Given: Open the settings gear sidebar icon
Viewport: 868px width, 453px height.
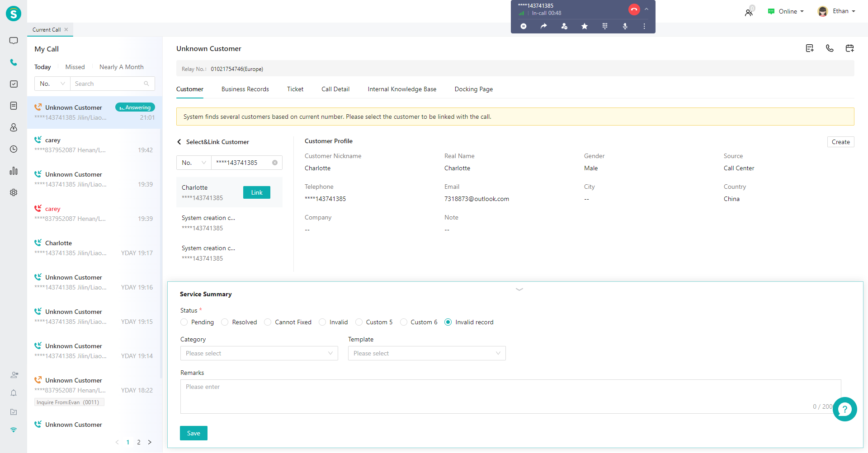Looking at the screenshot, I should coord(14,192).
